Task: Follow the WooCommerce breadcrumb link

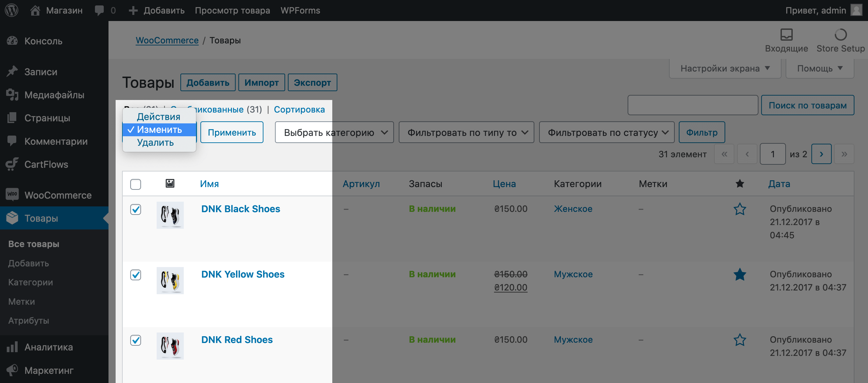Action: click(x=167, y=40)
